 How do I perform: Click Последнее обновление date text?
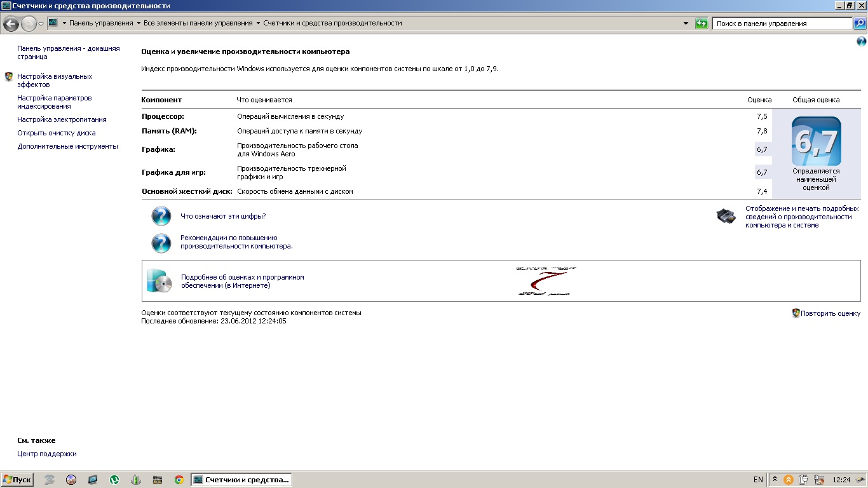point(214,321)
